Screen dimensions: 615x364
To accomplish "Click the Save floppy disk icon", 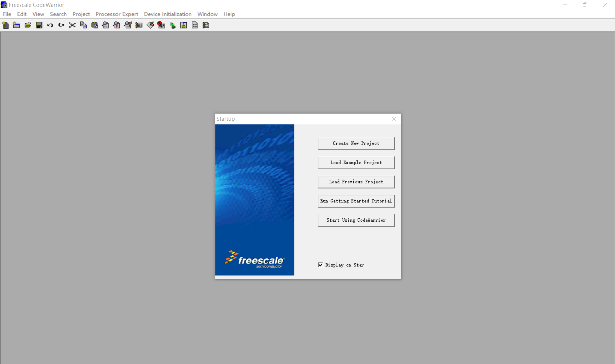I will coord(39,25).
